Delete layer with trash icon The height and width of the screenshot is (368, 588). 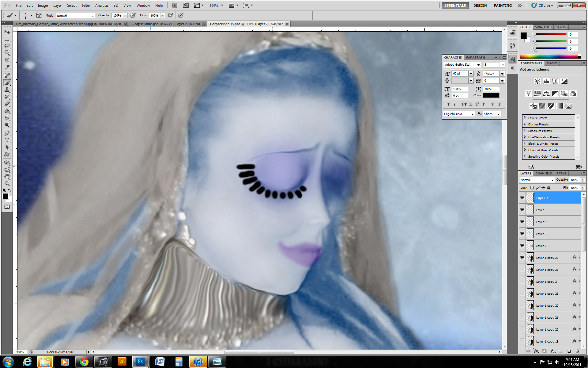coord(577,351)
